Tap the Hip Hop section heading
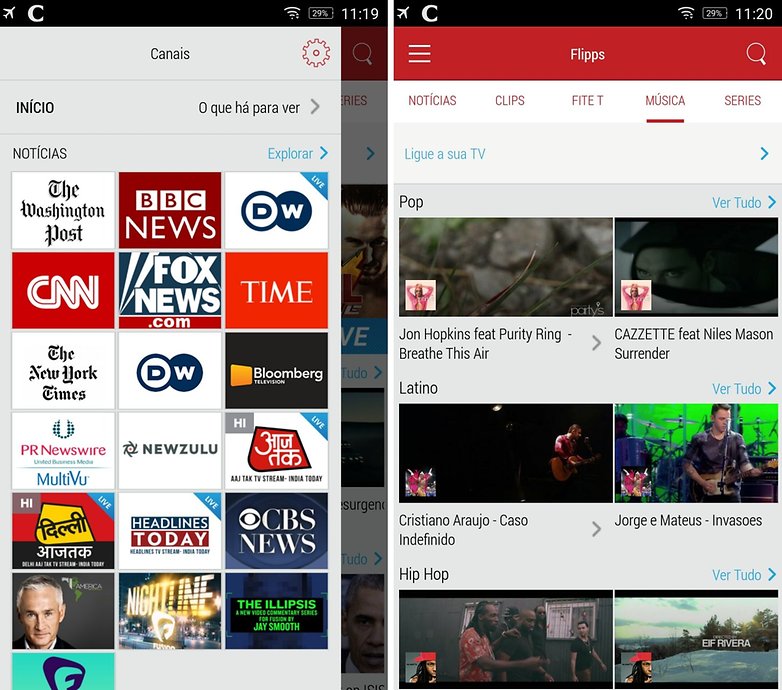Image resolution: width=782 pixels, height=690 pixels. 424,574
